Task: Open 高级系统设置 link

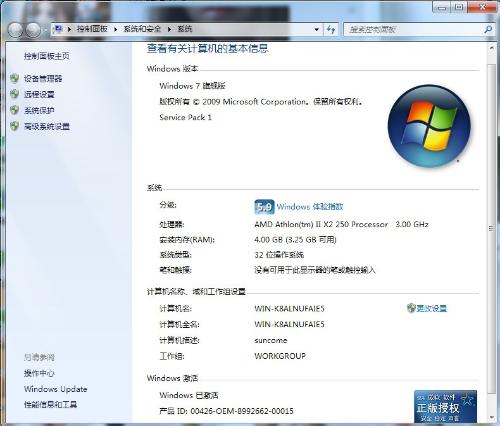Action: [47, 126]
